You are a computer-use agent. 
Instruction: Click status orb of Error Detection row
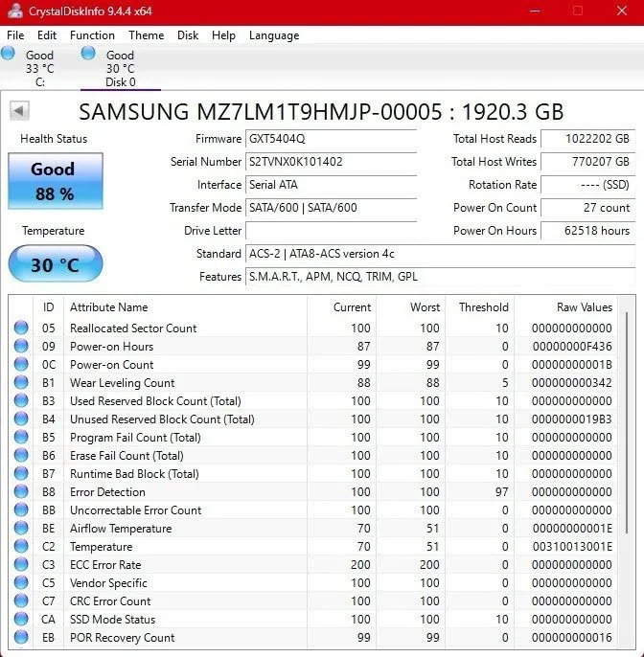[21, 491]
